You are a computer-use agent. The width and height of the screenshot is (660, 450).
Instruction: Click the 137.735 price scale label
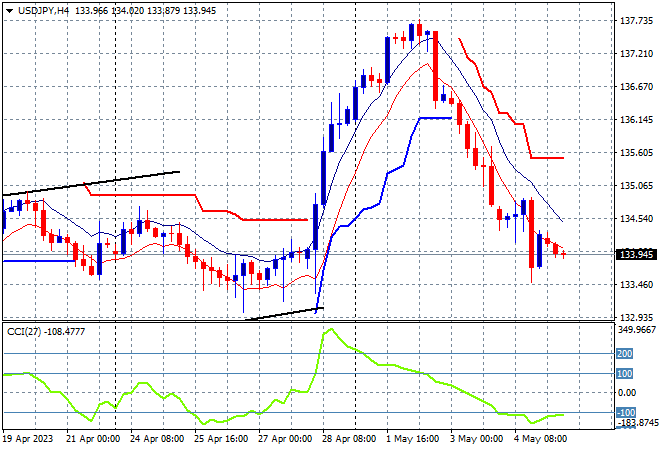[636, 21]
